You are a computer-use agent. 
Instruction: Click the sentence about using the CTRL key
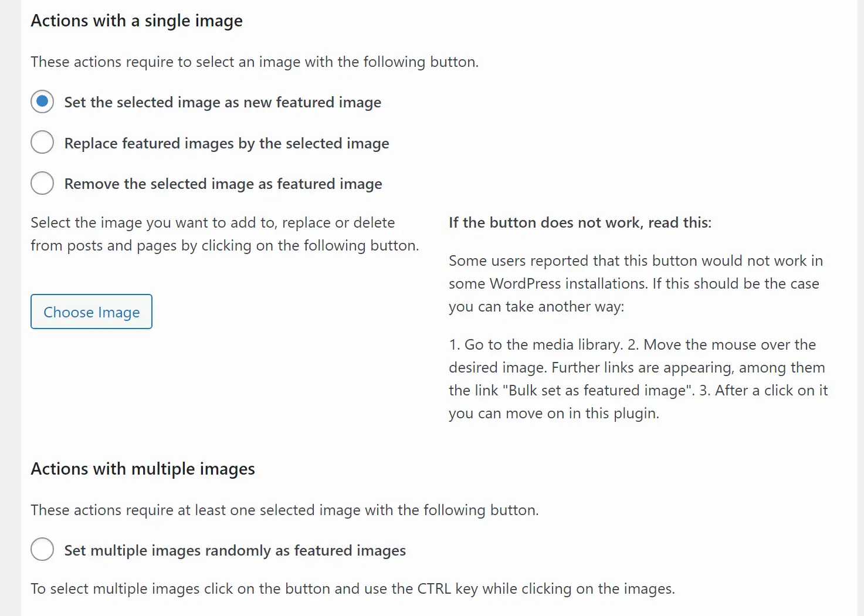click(353, 588)
